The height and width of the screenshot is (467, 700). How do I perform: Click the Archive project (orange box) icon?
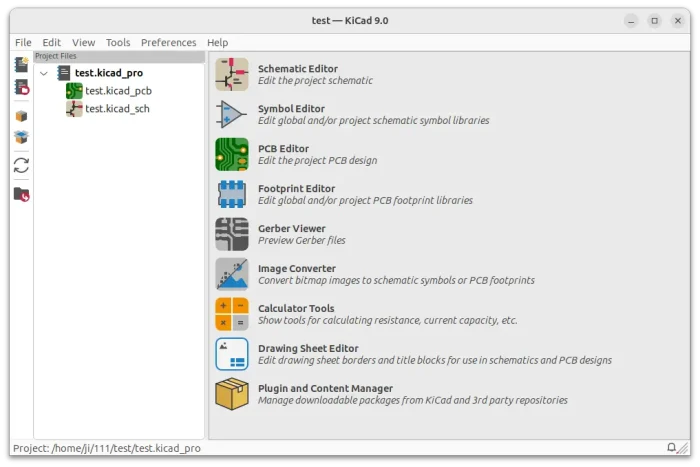click(x=21, y=117)
